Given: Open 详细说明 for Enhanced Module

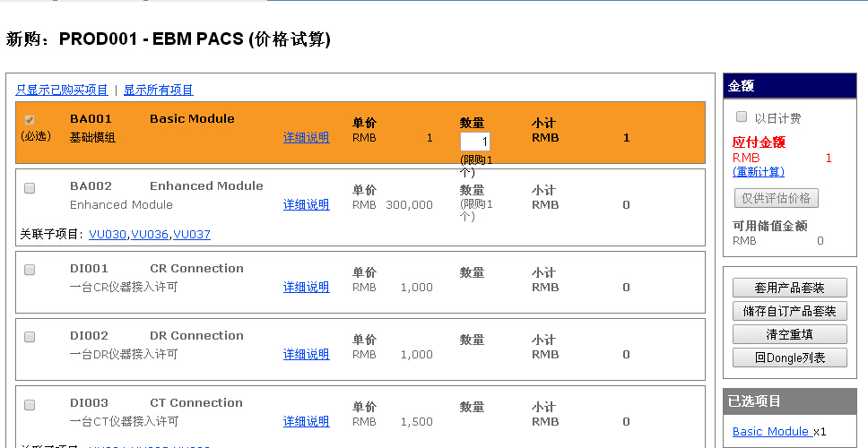Looking at the screenshot, I should pos(306,204).
